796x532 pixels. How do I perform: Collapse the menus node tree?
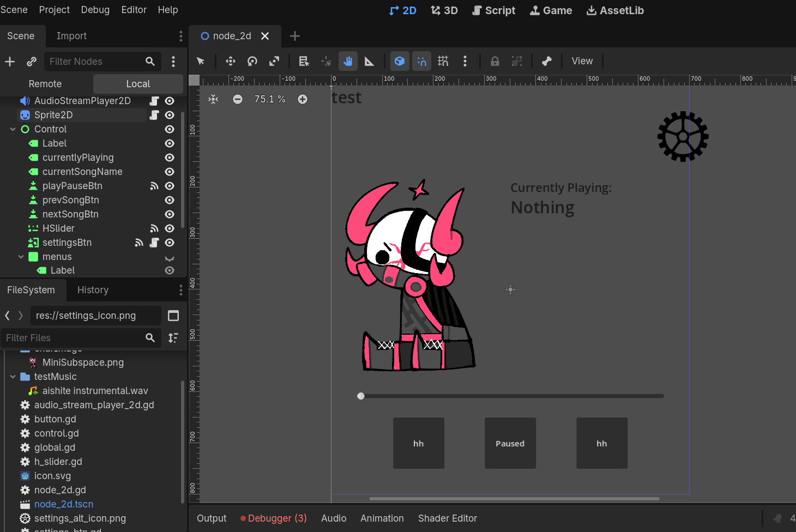[21, 257]
